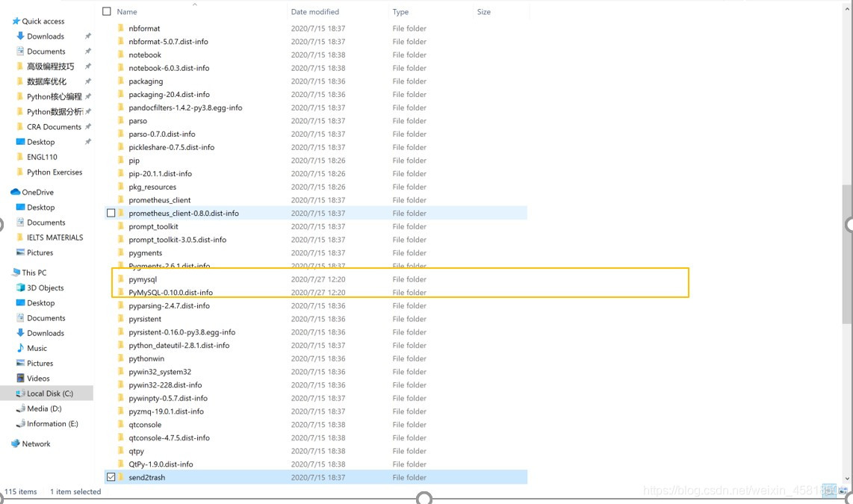
Task: Select the QtPy-1.9.0.dist-info folder
Action: pos(161,464)
